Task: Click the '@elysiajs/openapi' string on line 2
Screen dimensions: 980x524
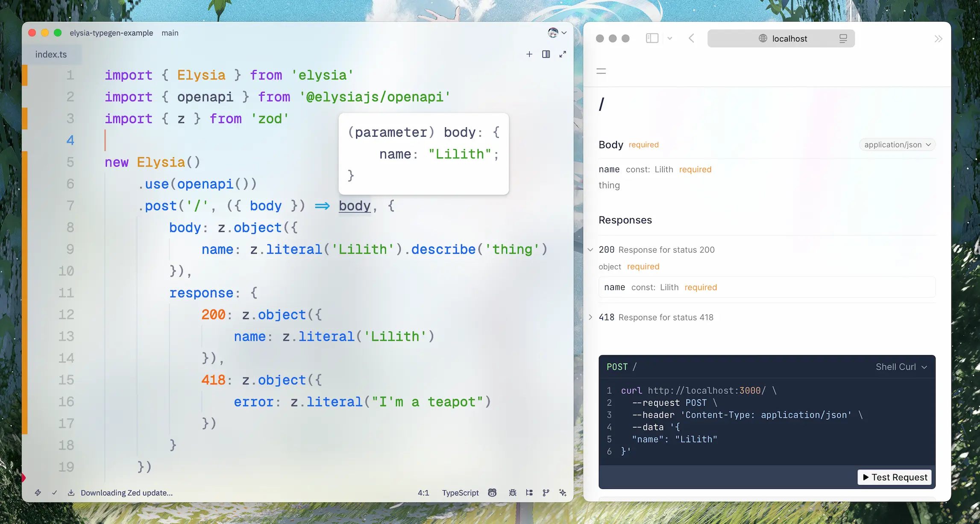Action: (375, 97)
